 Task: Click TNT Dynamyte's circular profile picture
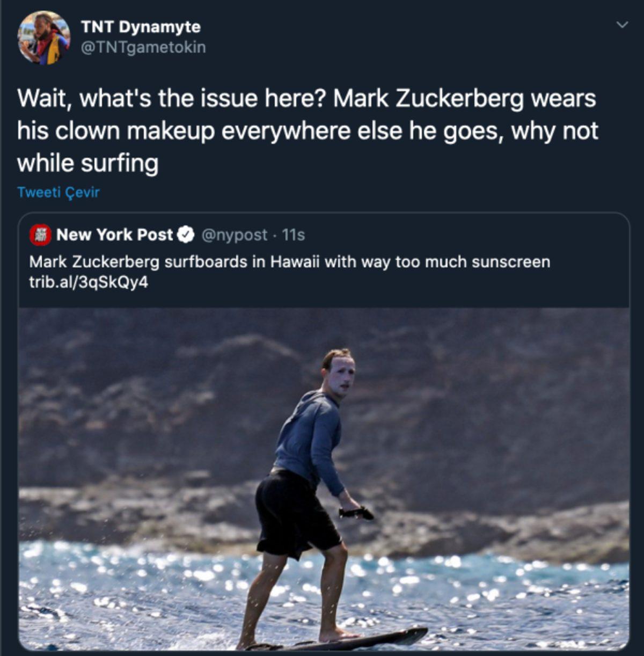[x=45, y=37]
